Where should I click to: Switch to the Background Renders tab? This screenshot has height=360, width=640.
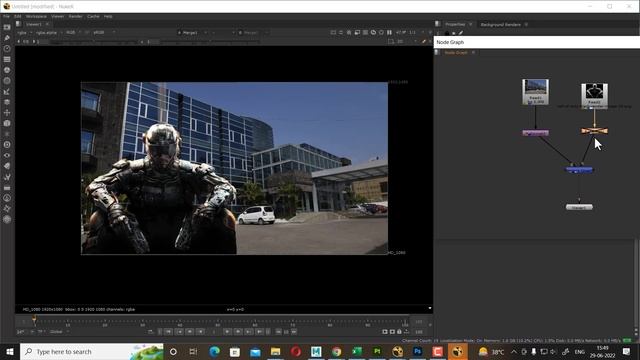point(500,24)
